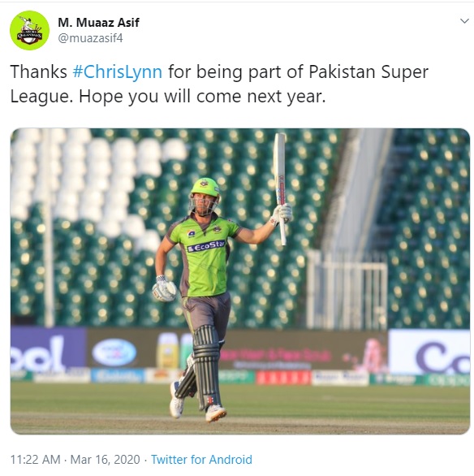The height and width of the screenshot is (476, 474).
Task: Click the EcoStar sponsor logo on the jersey
Action: coord(206,246)
